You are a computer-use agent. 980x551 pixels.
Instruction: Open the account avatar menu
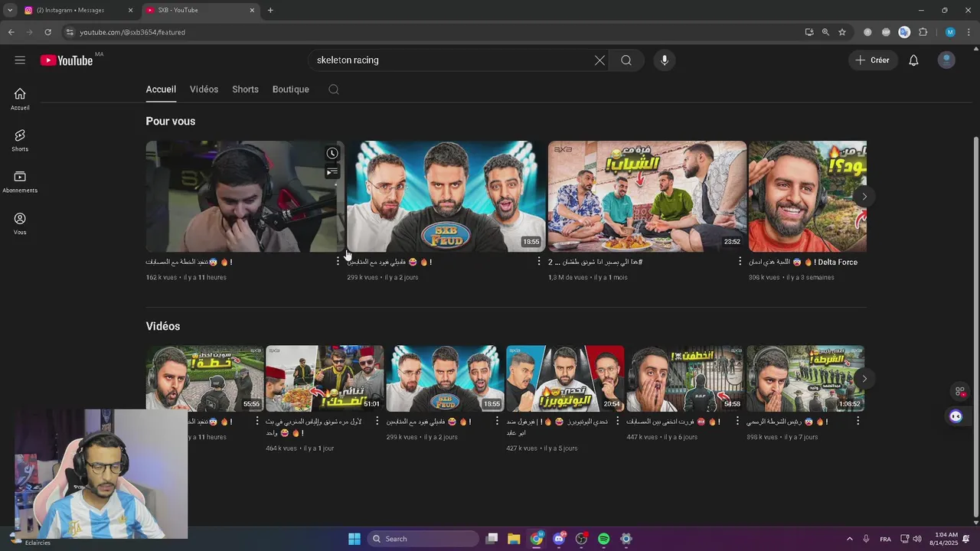pyautogui.click(x=946, y=60)
